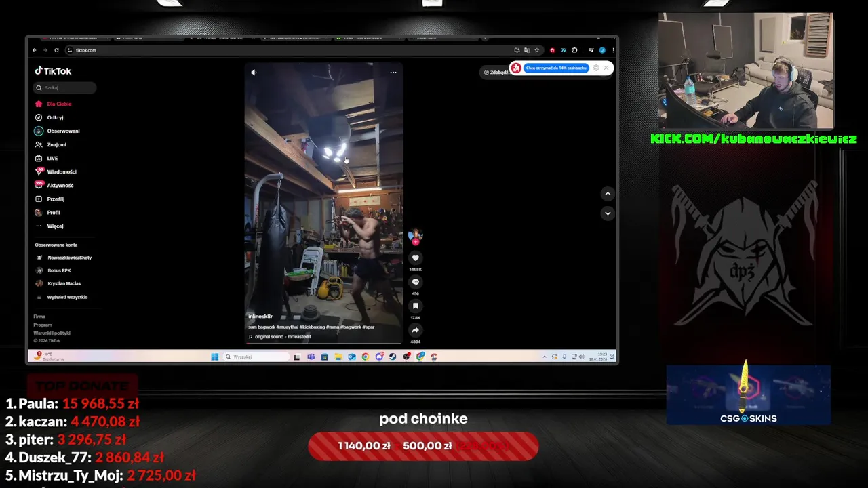Show hidden system tray icons
Viewport: 868px width, 488px height.
pyautogui.click(x=545, y=357)
